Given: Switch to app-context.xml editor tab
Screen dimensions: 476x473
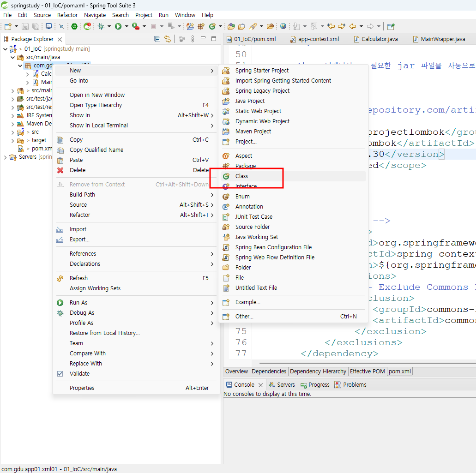Looking at the screenshot, I should 315,39.
